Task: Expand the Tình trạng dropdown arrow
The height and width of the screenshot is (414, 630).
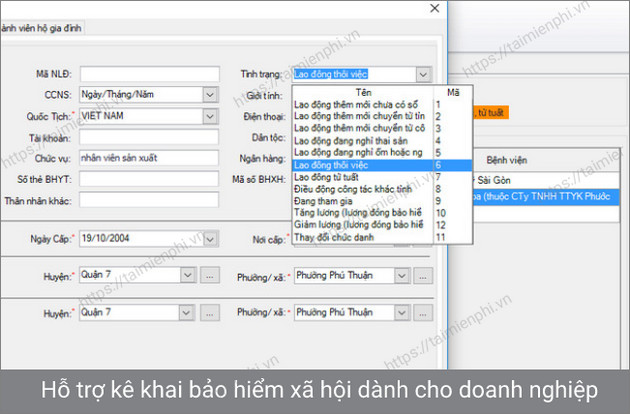Action: [x=424, y=74]
